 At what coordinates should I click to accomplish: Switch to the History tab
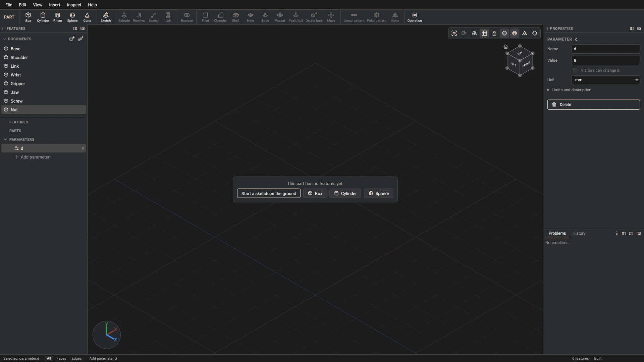click(x=579, y=233)
